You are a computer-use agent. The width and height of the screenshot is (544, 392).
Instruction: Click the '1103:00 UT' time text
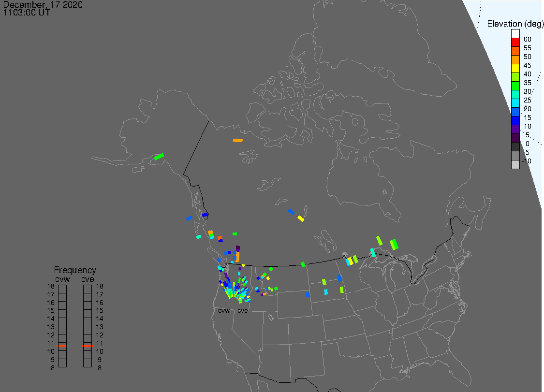pyautogui.click(x=27, y=13)
